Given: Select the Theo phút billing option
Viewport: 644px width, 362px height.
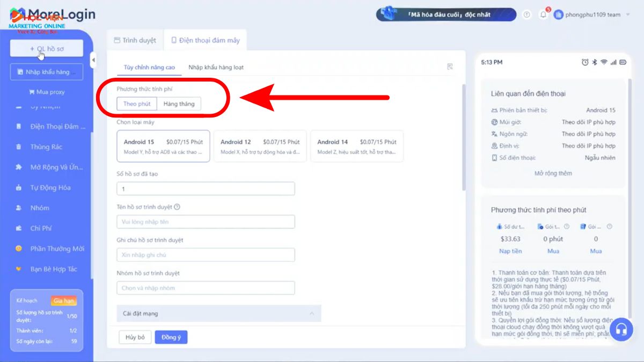Looking at the screenshot, I should [x=137, y=104].
